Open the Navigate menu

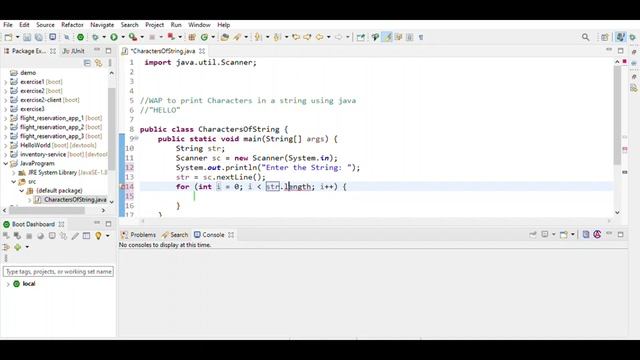(x=102, y=25)
